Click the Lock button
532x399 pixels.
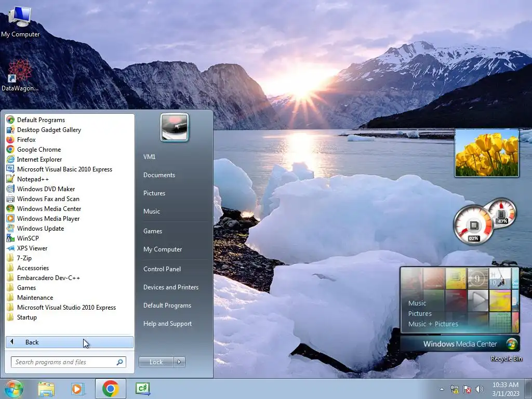156,362
